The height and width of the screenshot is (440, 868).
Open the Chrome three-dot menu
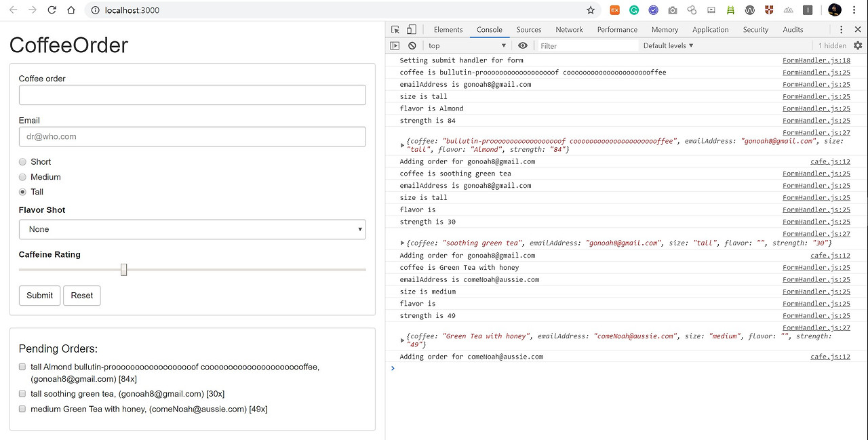tap(854, 10)
